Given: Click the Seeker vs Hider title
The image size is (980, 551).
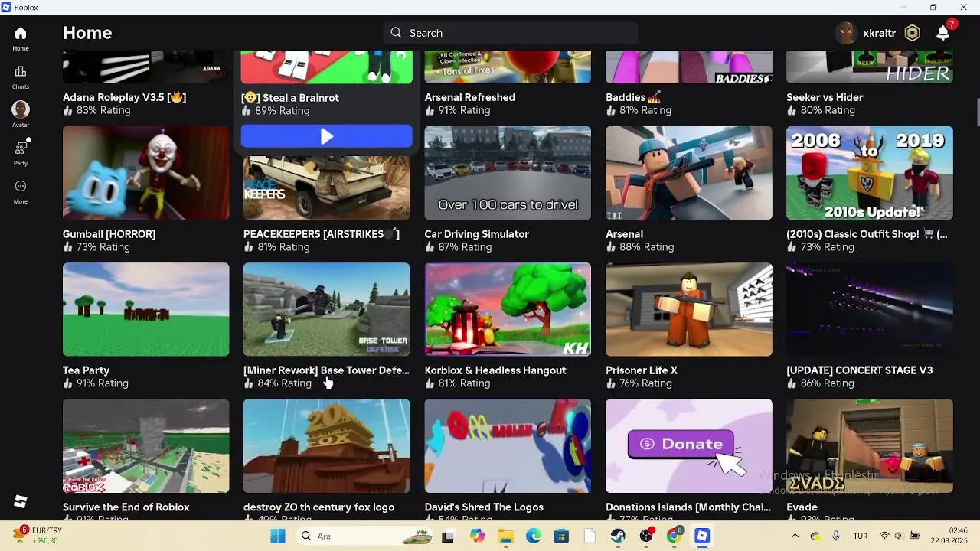Looking at the screenshot, I should pos(825,97).
